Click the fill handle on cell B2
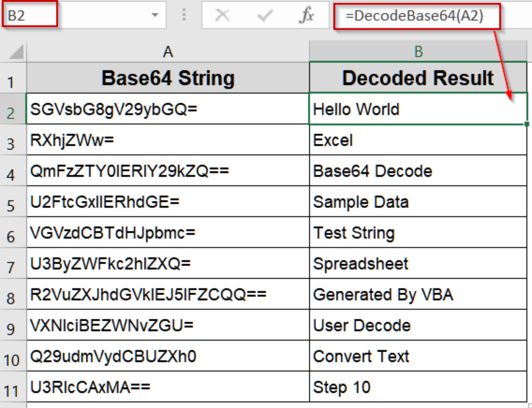Viewport: 532px width, 408px height. [x=527, y=124]
